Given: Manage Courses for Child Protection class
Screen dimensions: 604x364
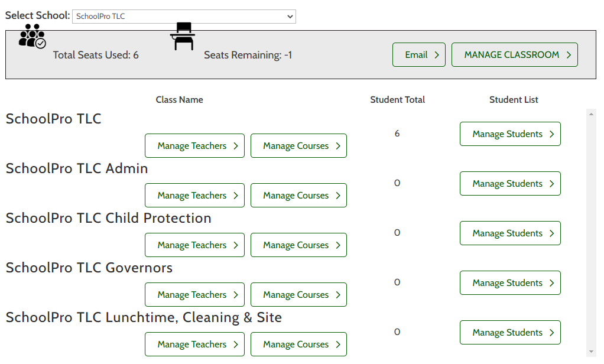Looking at the screenshot, I should 298,245.
